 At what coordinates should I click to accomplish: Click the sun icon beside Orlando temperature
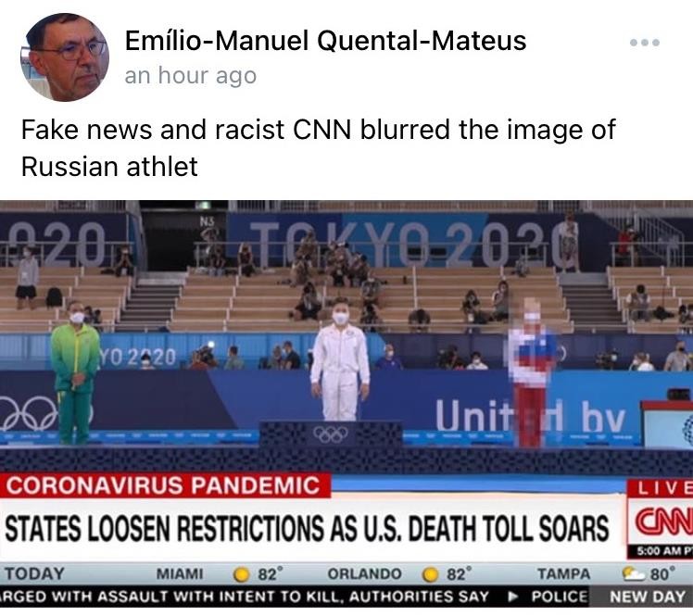point(430,574)
